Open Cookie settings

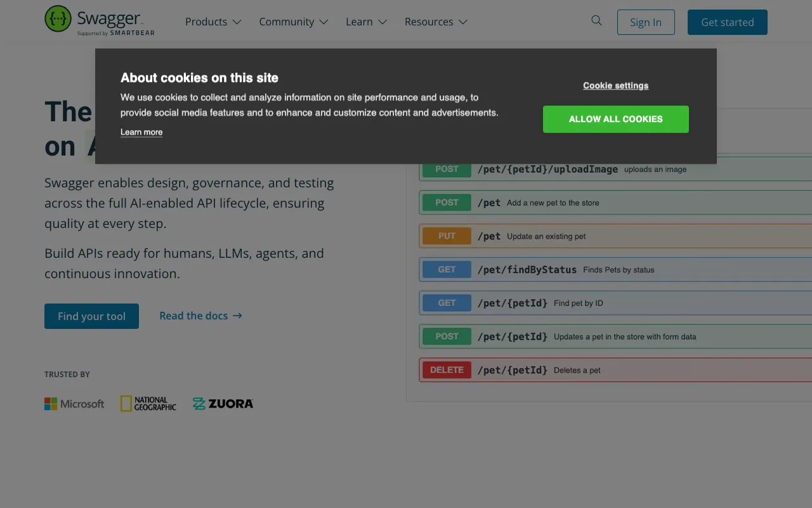[x=615, y=85]
